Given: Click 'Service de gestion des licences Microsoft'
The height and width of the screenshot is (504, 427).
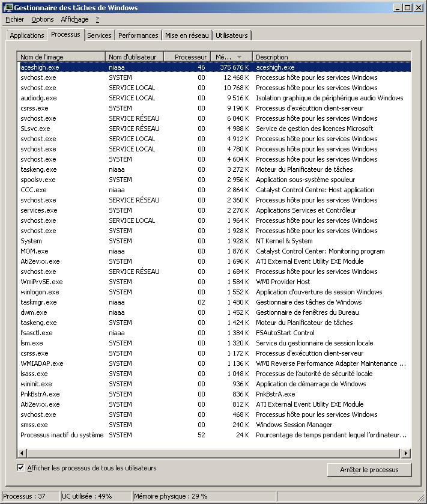Looking at the screenshot, I should click(x=314, y=129).
